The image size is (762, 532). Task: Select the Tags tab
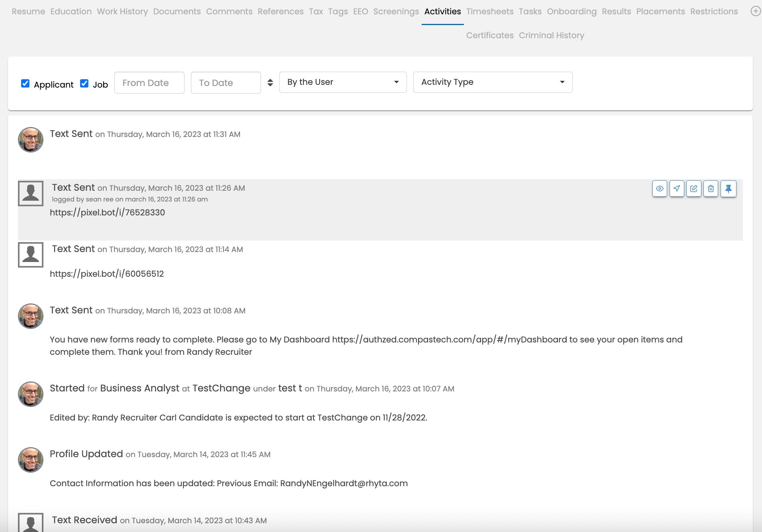[x=338, y=12]
